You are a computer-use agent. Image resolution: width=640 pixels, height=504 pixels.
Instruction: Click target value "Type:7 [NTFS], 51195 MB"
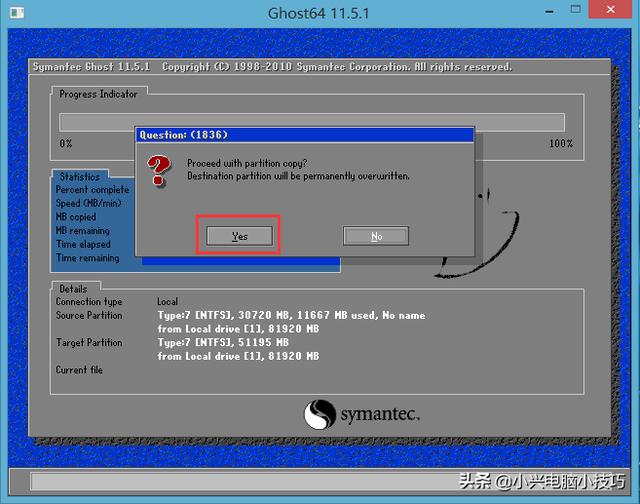tap(223, 342)
